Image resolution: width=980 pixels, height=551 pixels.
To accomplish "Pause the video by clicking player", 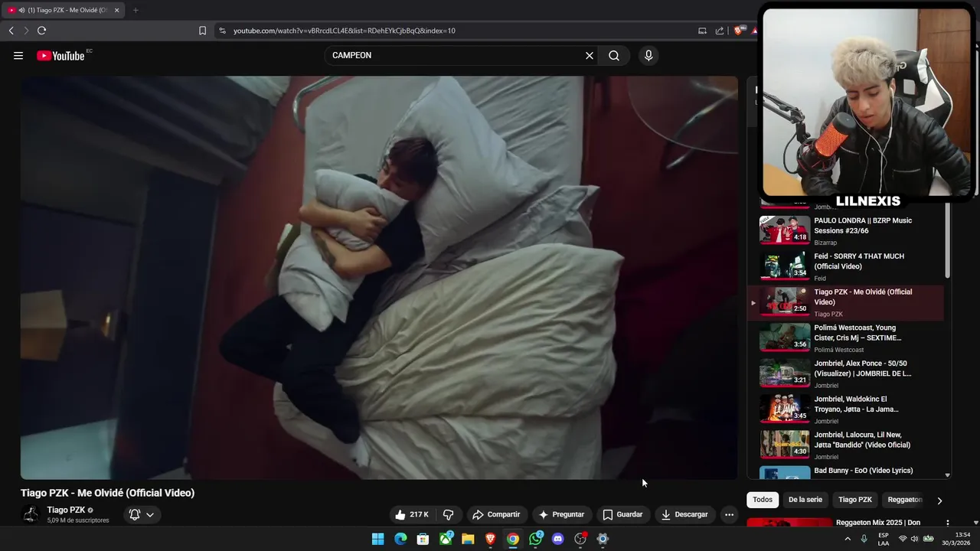I will (x=379, y=277).
